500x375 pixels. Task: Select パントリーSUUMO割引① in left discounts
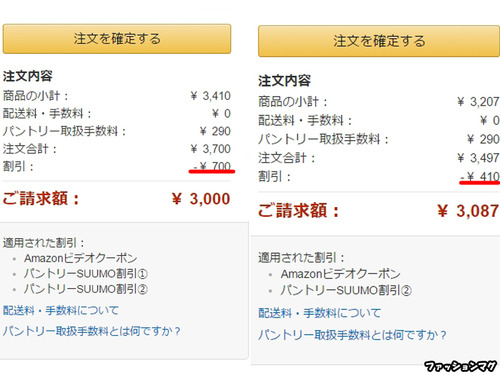[x=86, y=274]
